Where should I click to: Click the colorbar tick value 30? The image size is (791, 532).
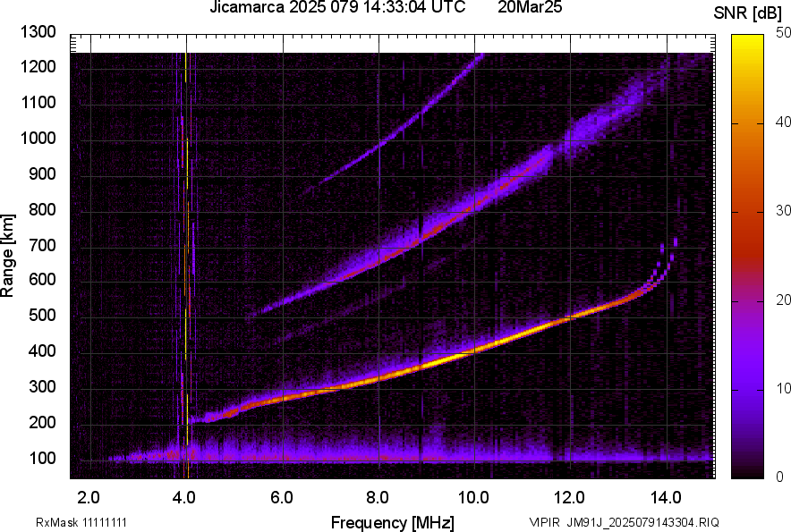[784, 210]
